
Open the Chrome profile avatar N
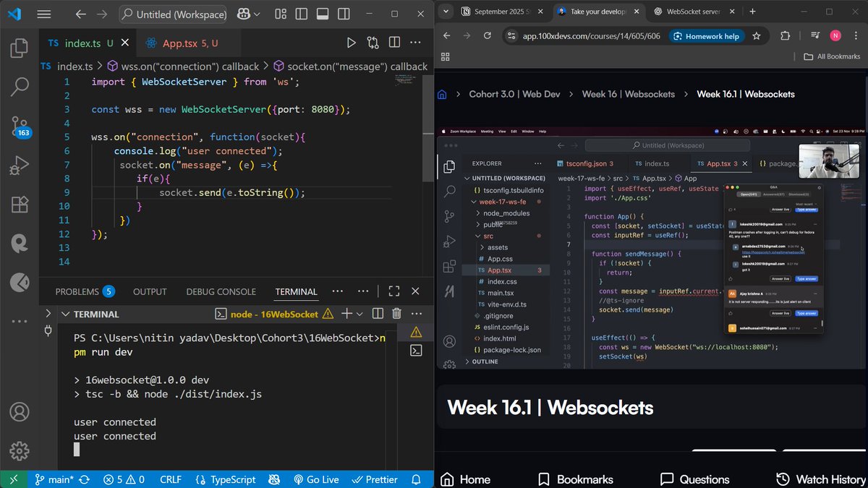point(835,35)
